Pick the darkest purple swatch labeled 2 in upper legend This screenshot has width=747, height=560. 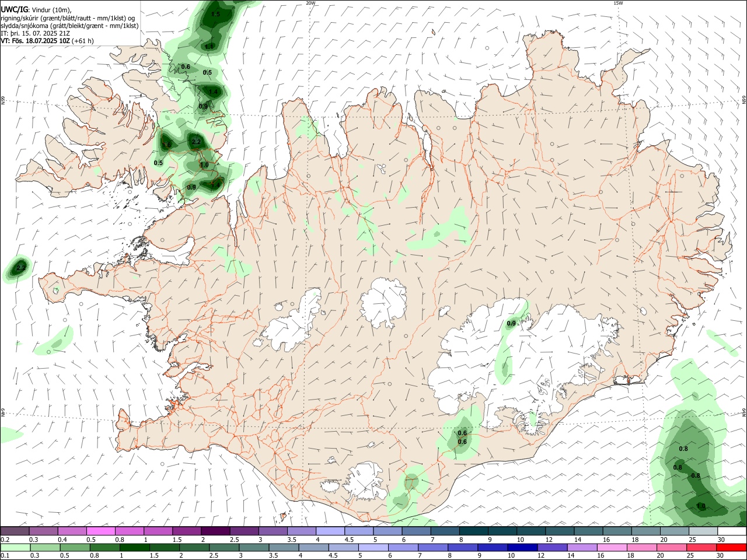(215, 531)
